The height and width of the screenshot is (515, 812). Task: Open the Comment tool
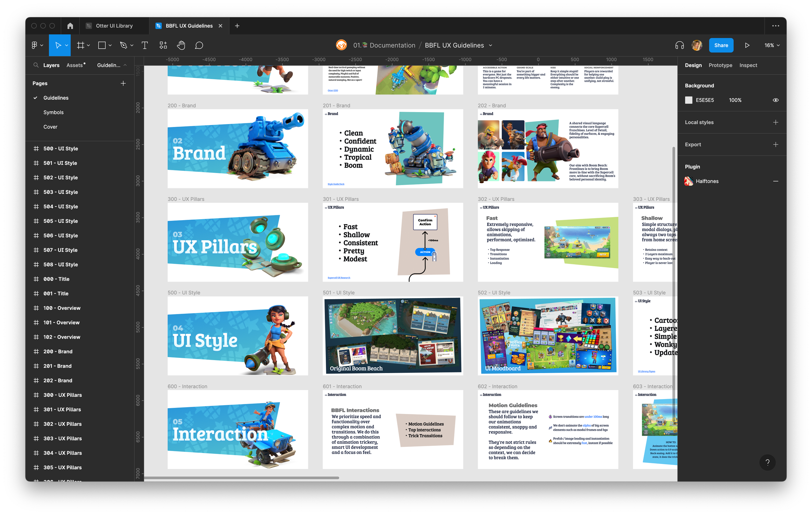pyautogui.click(x=199, y=45)
